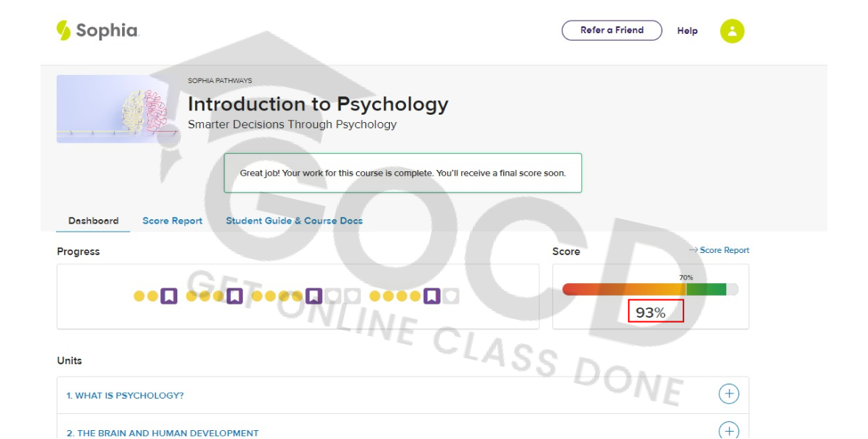Open Student Guide & Course Docs tab
Screen dimensions: 868x439
coord(294,221)
